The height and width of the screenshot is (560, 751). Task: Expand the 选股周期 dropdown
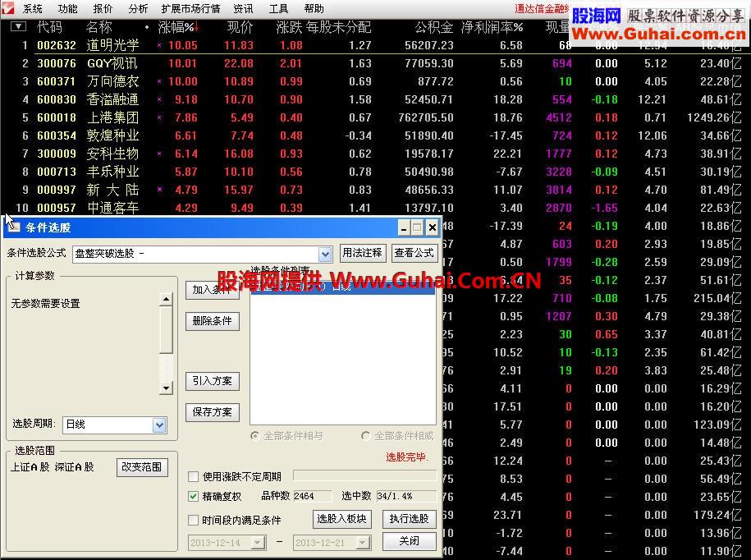(x=159, y=425)
